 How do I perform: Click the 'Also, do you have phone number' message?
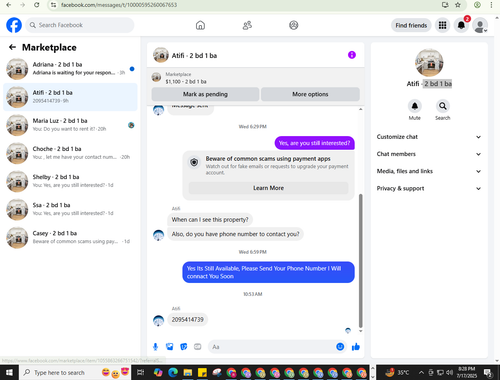pyautogui.click(x=235, y=234)
